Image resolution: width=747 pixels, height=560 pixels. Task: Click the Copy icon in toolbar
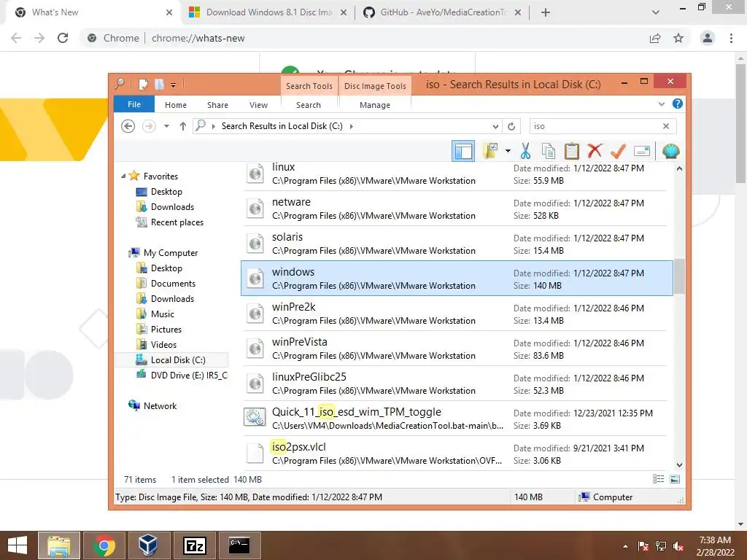(549, 152)
